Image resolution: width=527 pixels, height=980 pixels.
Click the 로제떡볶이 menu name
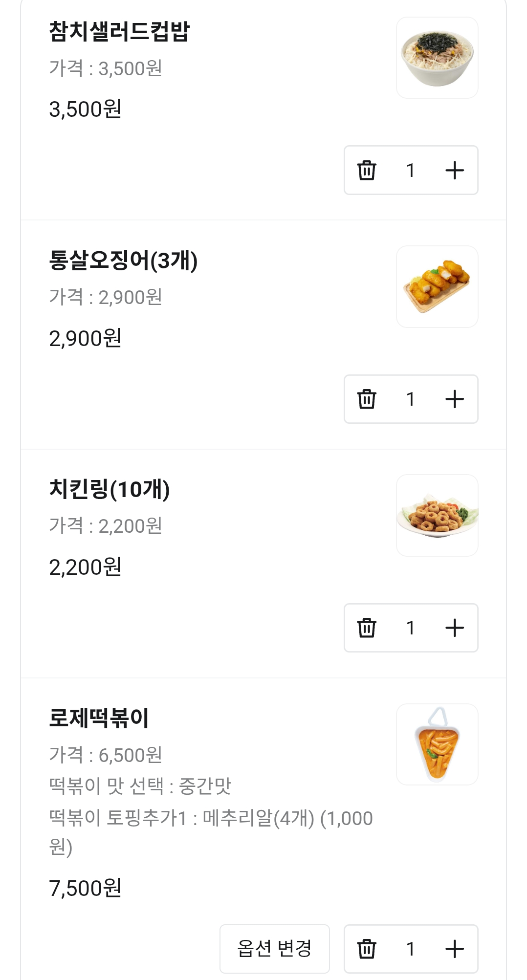99,718
